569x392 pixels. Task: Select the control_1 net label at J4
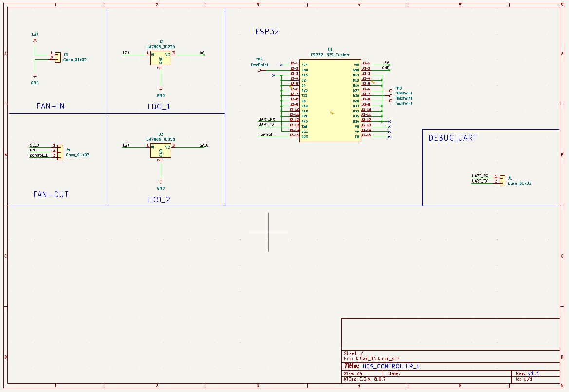click(x=39, y=155)
